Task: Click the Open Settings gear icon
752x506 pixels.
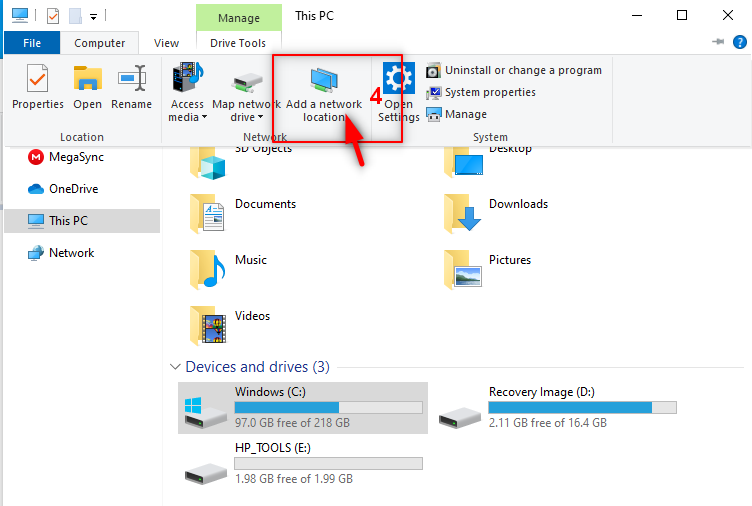Action: tap(399, 78)
